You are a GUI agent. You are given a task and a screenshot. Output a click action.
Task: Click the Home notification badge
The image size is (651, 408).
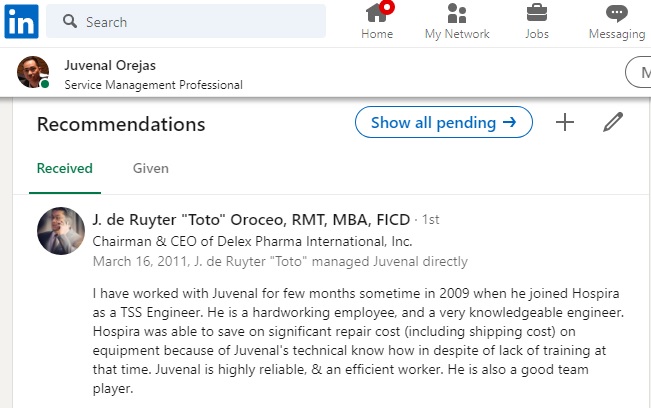click(388, 6)
